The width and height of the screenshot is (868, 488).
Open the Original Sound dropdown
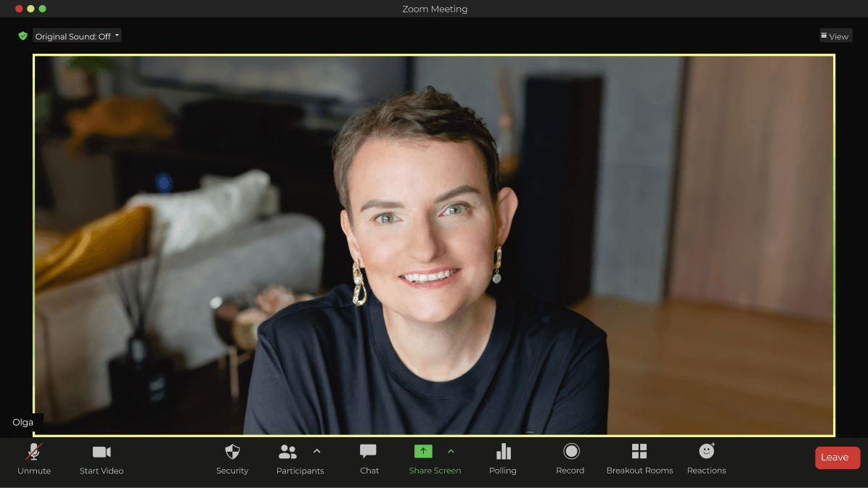coord(77,36)
